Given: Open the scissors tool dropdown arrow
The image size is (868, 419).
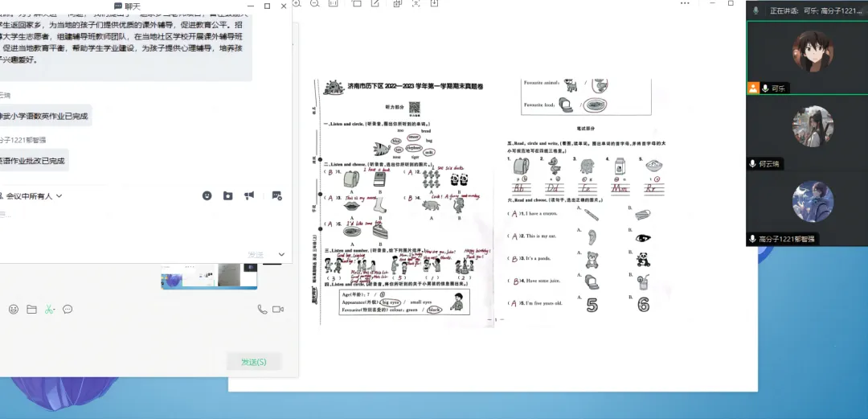Looking at the screenshot, I should click(x=55, y=310).
